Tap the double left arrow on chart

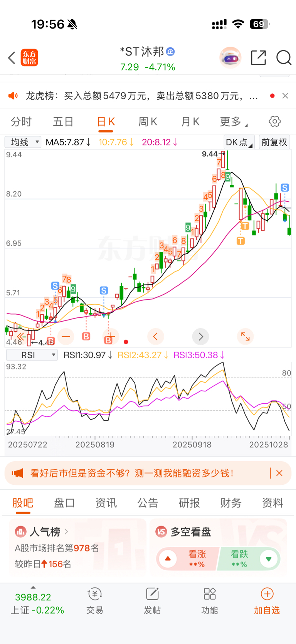(21, 337)
